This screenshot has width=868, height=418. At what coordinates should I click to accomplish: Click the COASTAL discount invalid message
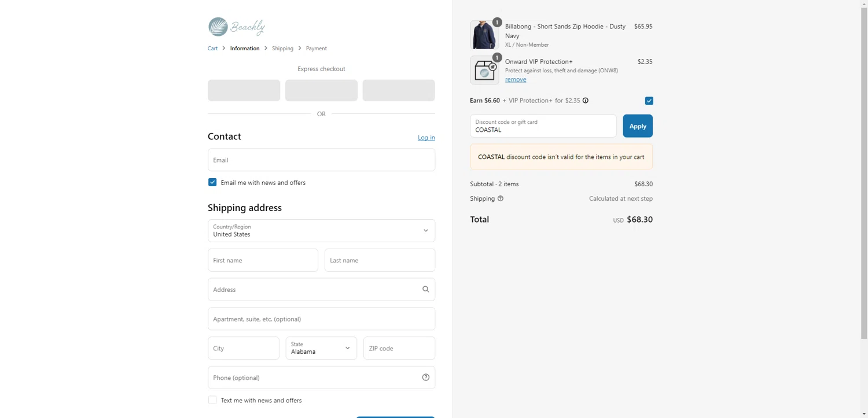point(561,157)
